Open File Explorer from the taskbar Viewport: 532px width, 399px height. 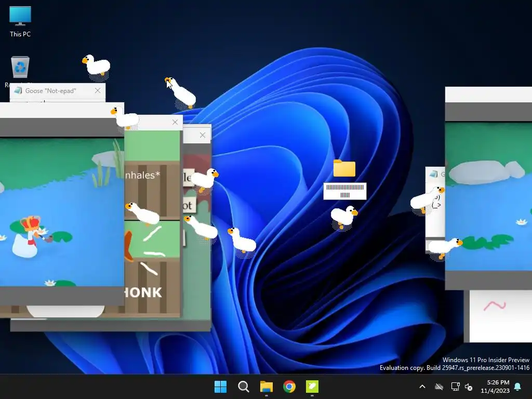pos(267,387)
